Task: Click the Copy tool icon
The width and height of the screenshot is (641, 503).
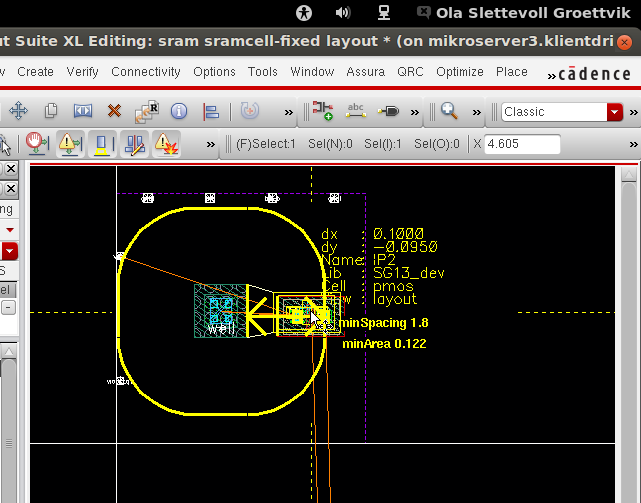Action: pyautogui.click(x=51, y=111)
